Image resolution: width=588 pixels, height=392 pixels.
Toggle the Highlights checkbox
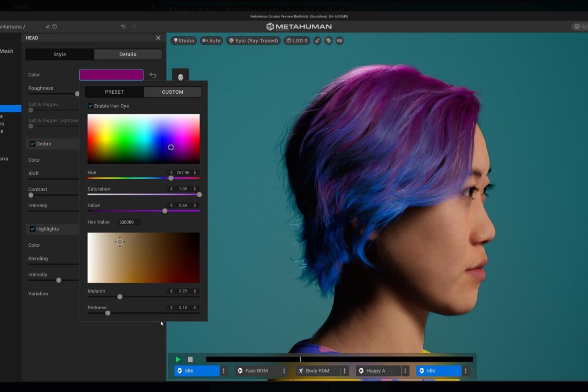coord(33,229)
